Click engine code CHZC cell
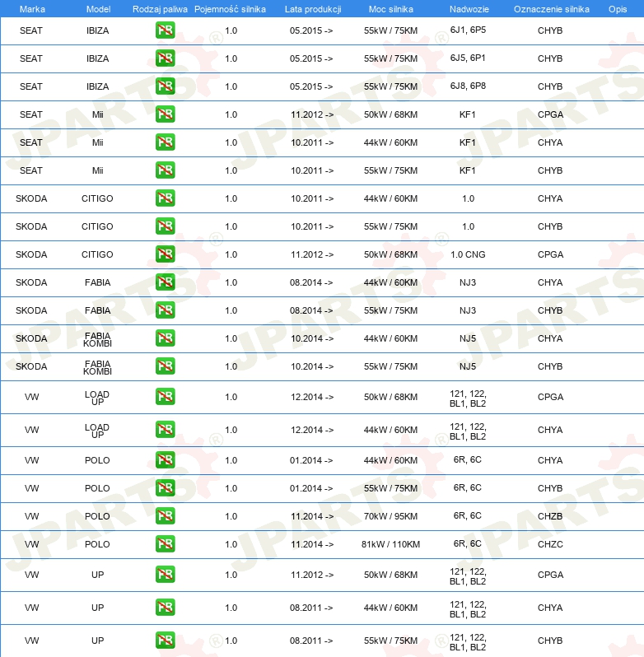Viewport: 644px width, 657px height. (550, 544)
